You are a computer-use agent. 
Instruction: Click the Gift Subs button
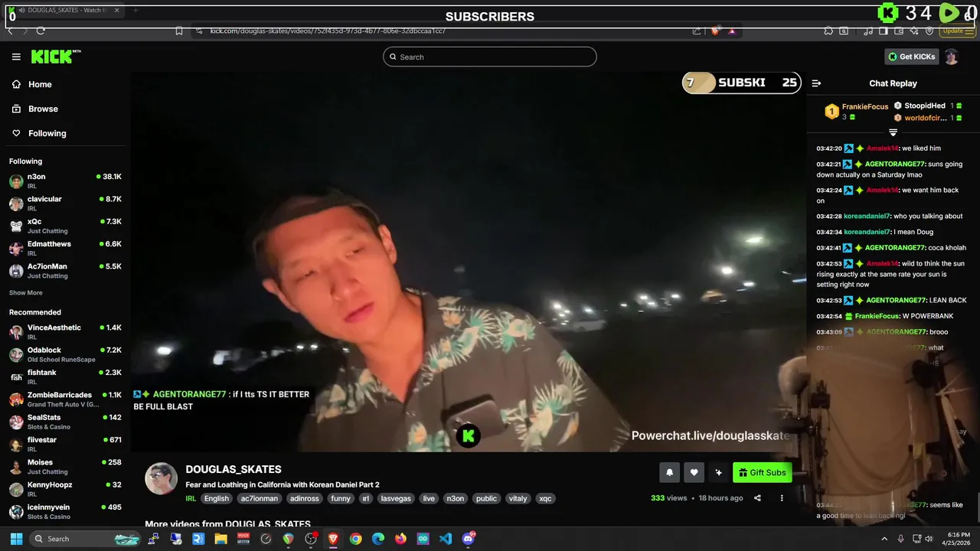(762, 472)
